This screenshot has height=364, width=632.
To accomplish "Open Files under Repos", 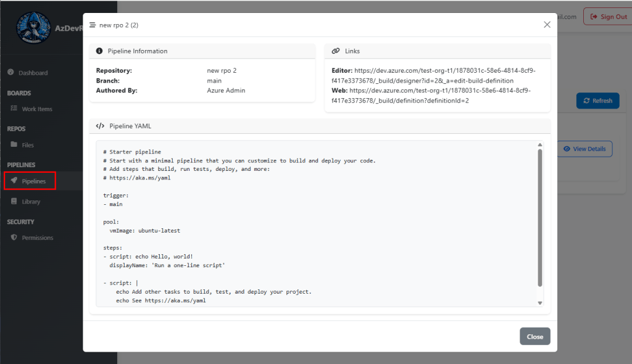I will tap(28, 145).
